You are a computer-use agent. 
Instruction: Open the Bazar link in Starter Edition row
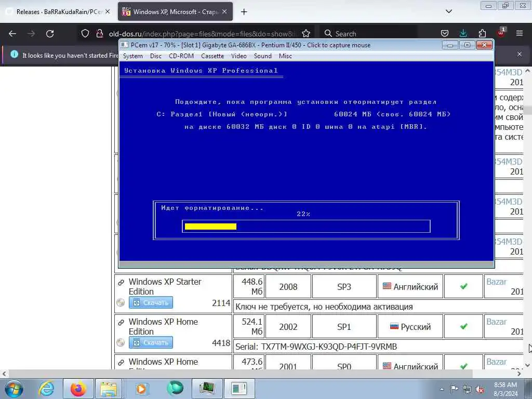click(x=496, y=282)
